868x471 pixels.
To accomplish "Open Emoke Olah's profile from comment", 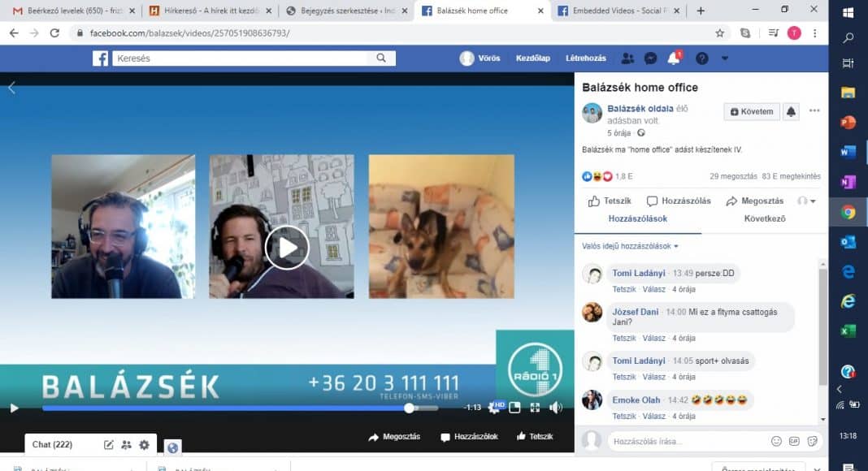I will tap(636, 400).
